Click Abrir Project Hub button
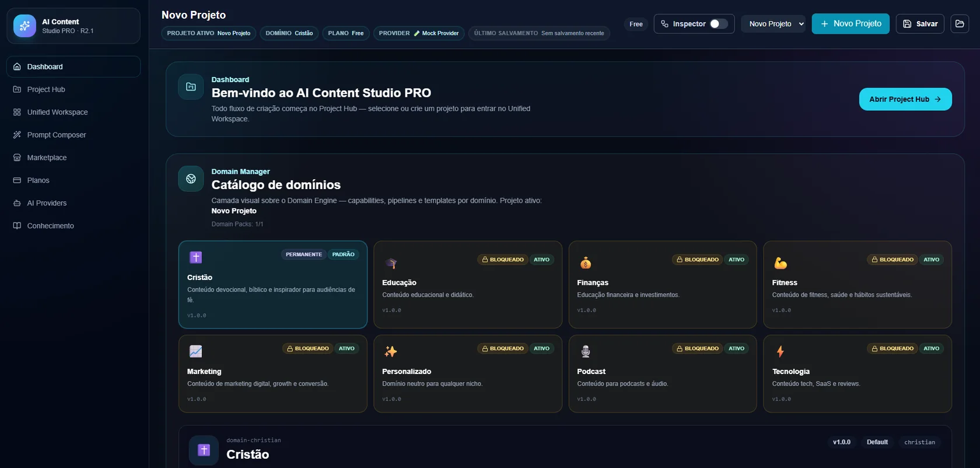The height and width of the screenshot is (468, 980). click(x=905, y=99)
